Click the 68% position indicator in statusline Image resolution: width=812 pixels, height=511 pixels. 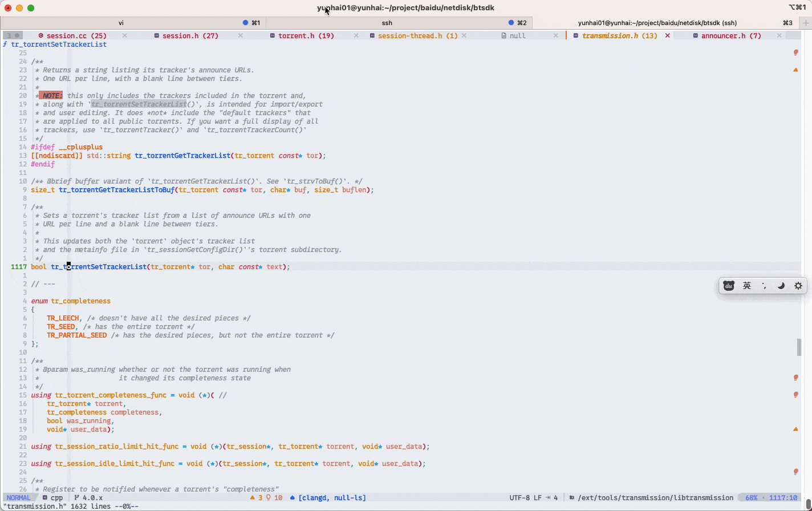pyautogui.click(x=752, y=498)
